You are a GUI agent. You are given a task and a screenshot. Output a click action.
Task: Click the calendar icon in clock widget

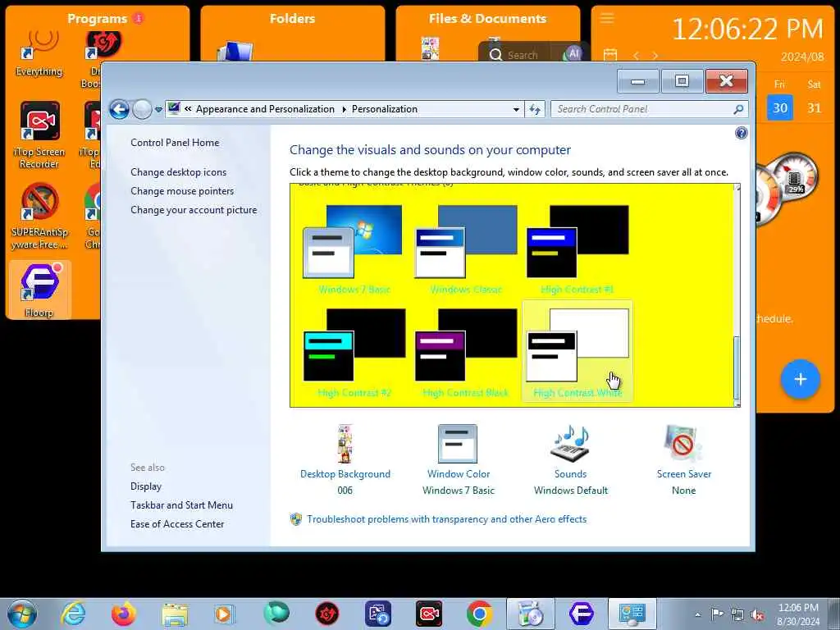pyautogui.click(x=610, y=55)
